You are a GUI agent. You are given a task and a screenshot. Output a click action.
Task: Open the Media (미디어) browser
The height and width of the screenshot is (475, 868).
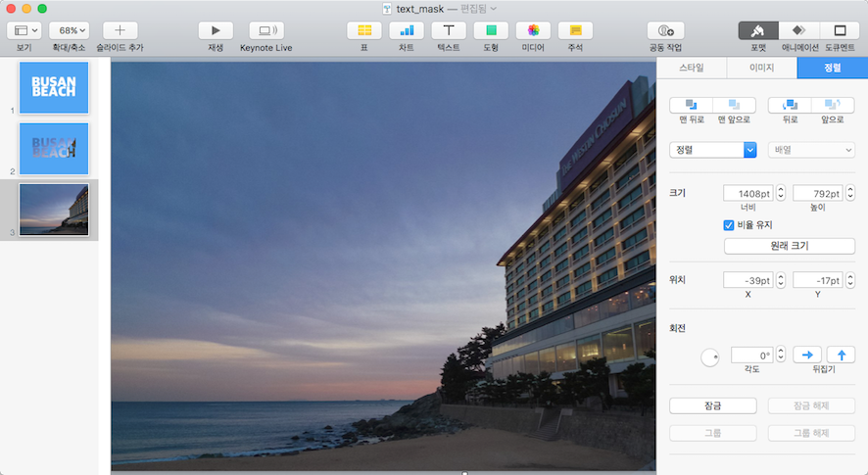(533, 30)
